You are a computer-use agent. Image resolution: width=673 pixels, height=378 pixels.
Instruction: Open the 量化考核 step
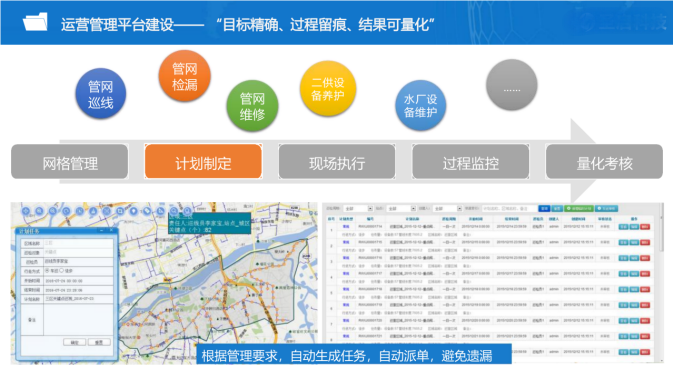[604, 162]
